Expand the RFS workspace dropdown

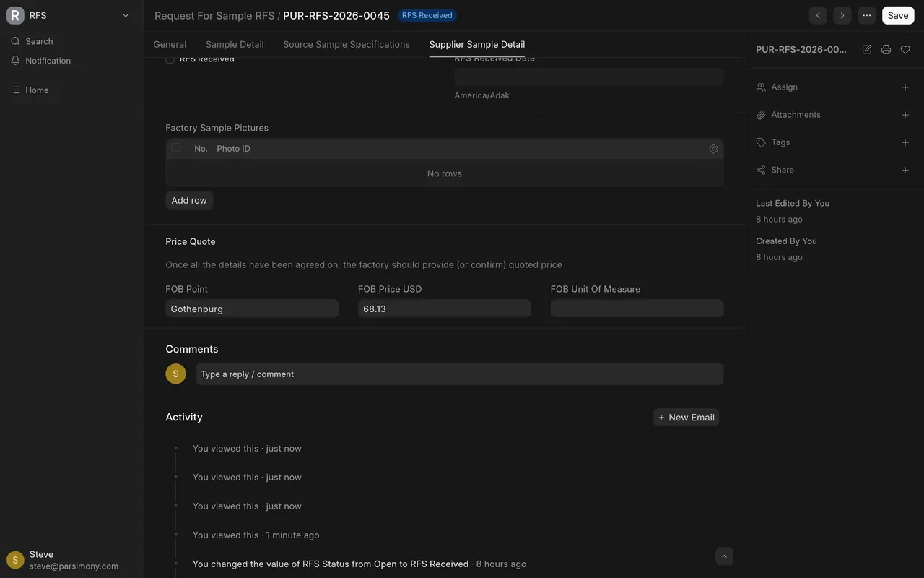[126, 15]
